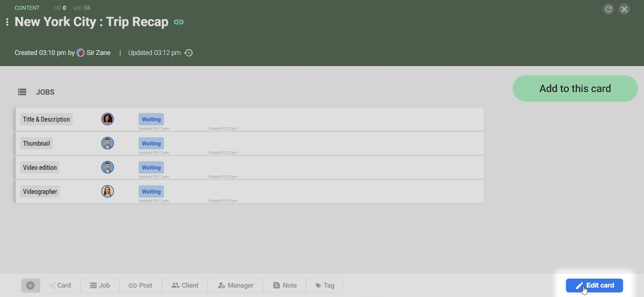Select the Manager tab

click(236, 285)
